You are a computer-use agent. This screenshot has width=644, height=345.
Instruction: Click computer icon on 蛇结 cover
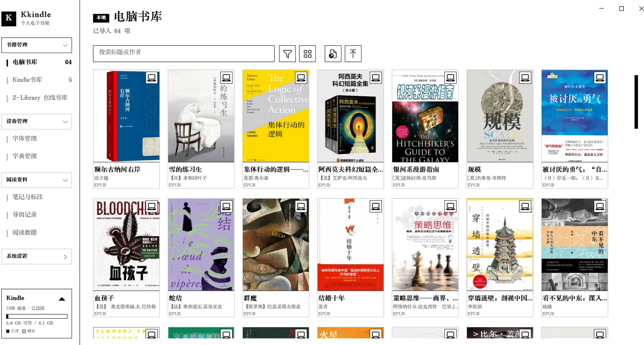click(226, 206)
